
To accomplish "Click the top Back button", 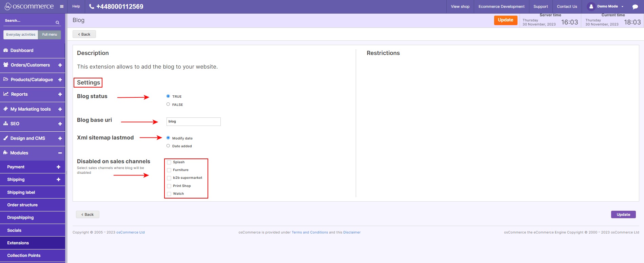I will pyautogui.click(x=84, y=34).
